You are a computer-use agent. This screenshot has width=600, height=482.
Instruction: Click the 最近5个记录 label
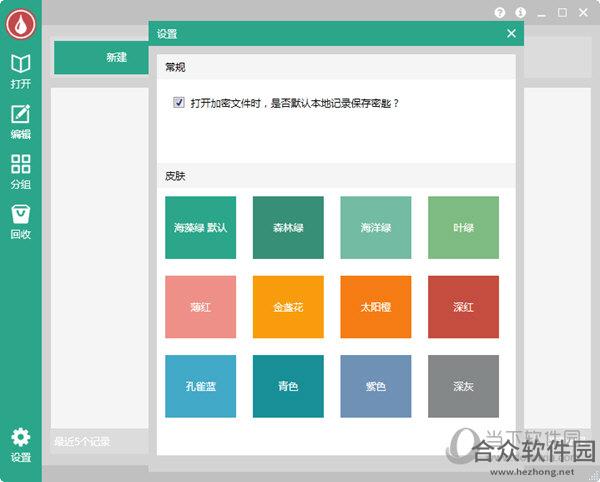click(82, 441)
